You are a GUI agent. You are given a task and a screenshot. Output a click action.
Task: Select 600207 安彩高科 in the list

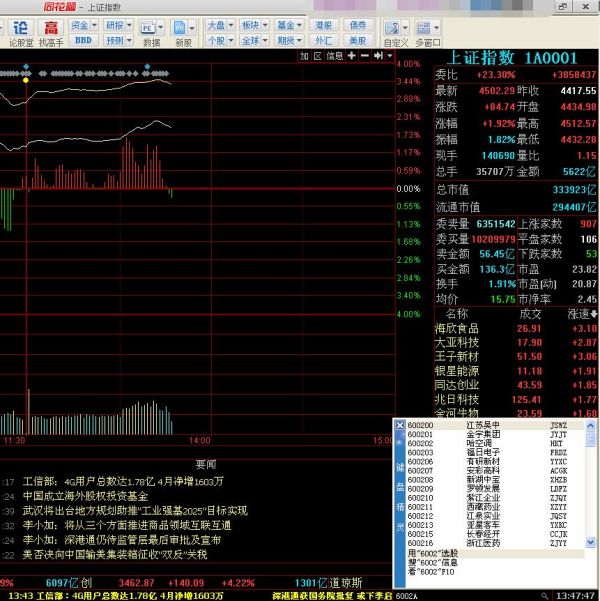click(x=495, y=471)
